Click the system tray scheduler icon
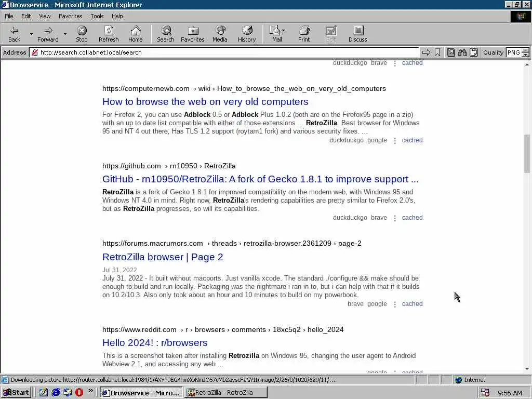532x399 pixels. [485, 393]
